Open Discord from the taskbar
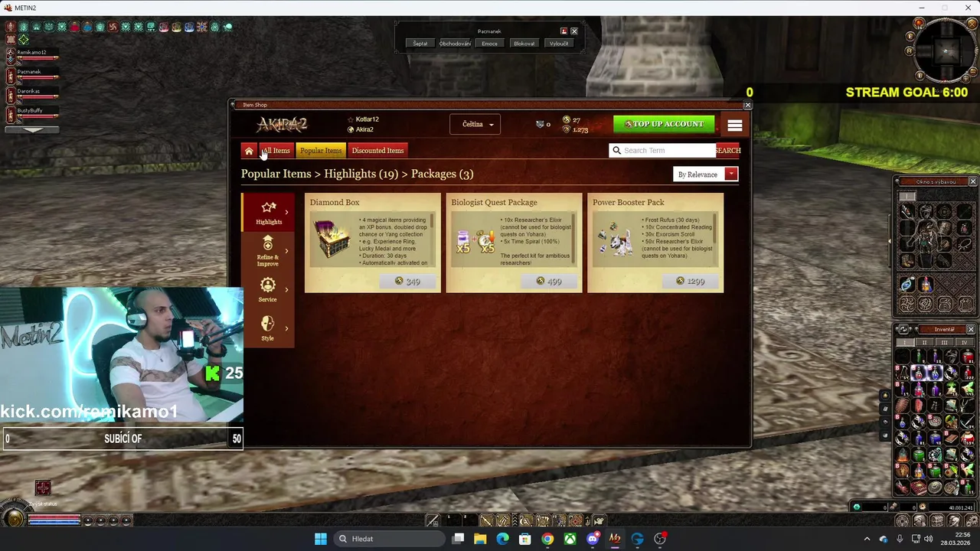The width and height of the screenshot is (980, 551). pos(593,539)
